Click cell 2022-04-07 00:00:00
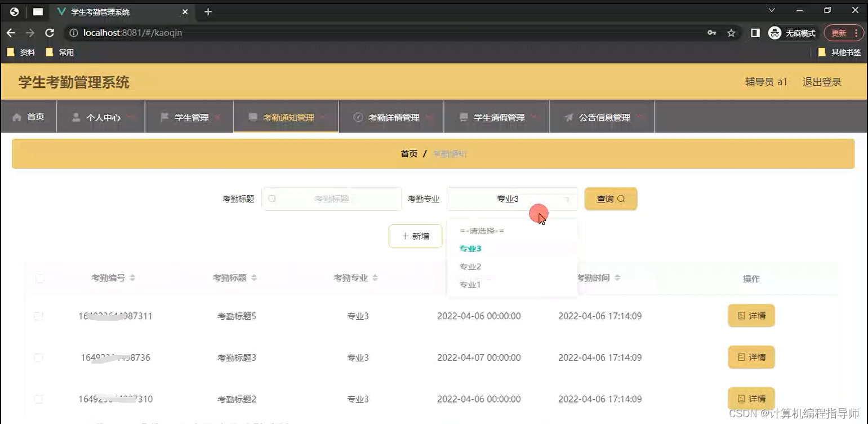The width and height of the screenshot is (868, 424). [x=479, y=357]
